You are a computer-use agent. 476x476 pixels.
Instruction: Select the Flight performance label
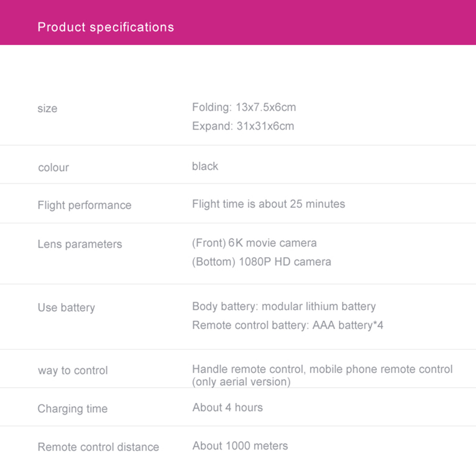click(84, 205)
